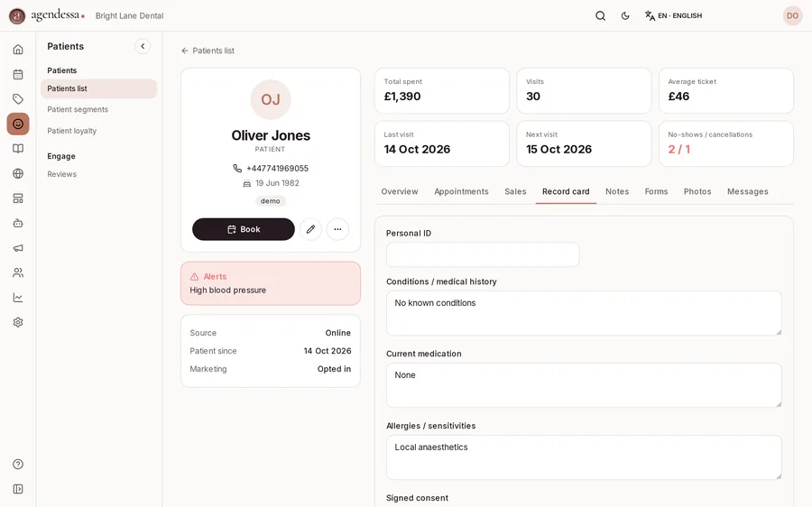
Task: Click the Next visit 15 Oct 2026 card
Action: 584,143
